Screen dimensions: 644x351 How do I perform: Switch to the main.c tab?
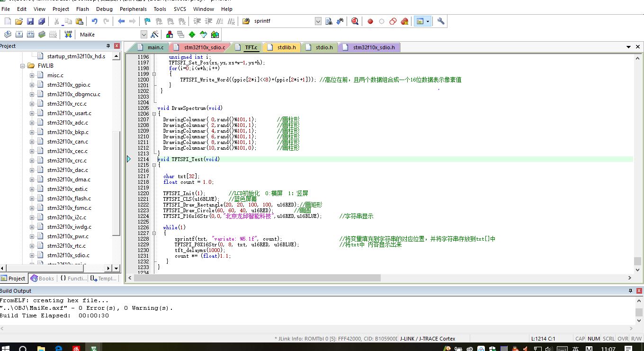click(x=151, y=47)
